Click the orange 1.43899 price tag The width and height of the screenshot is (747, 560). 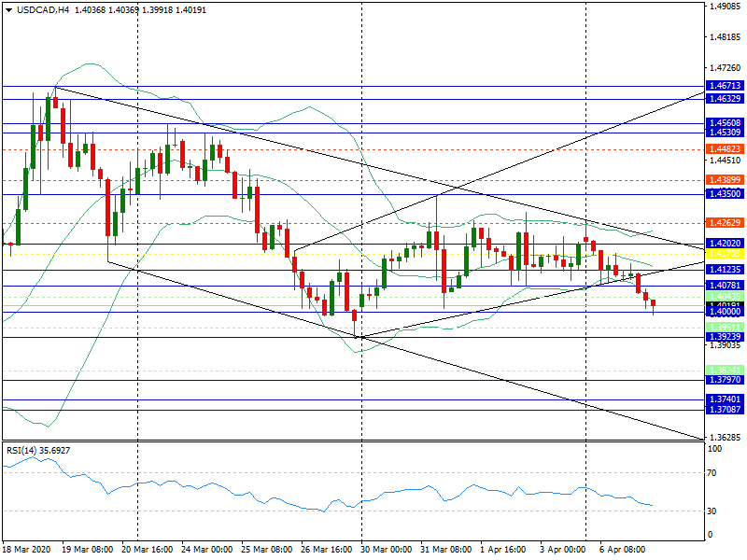click(725, 180)
